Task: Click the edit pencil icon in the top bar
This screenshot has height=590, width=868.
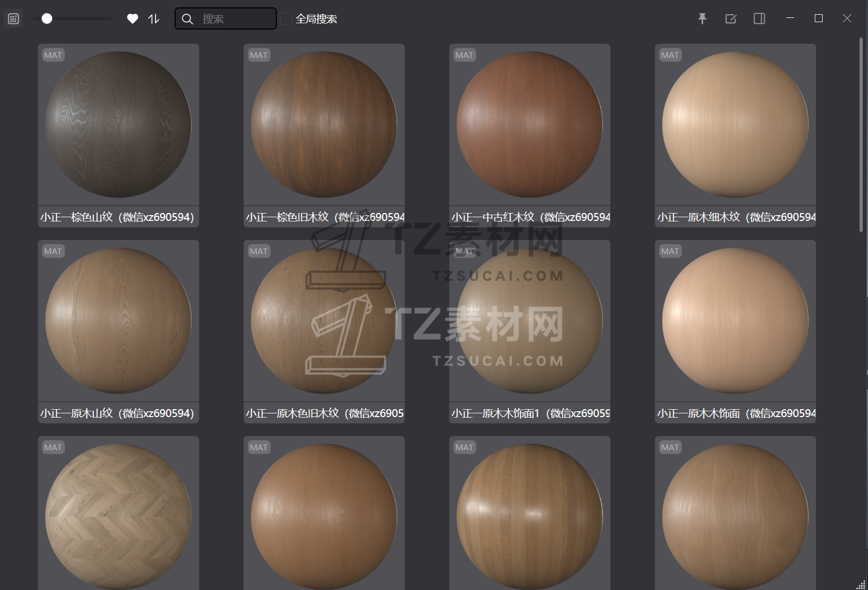Action: (x=731, y=19)
